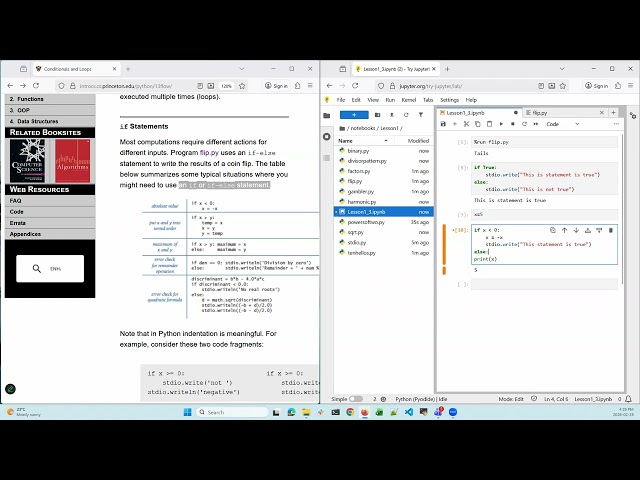Open Running Terminals and Kernels sidebar
The image size is (640, 480).
[327, 136]
